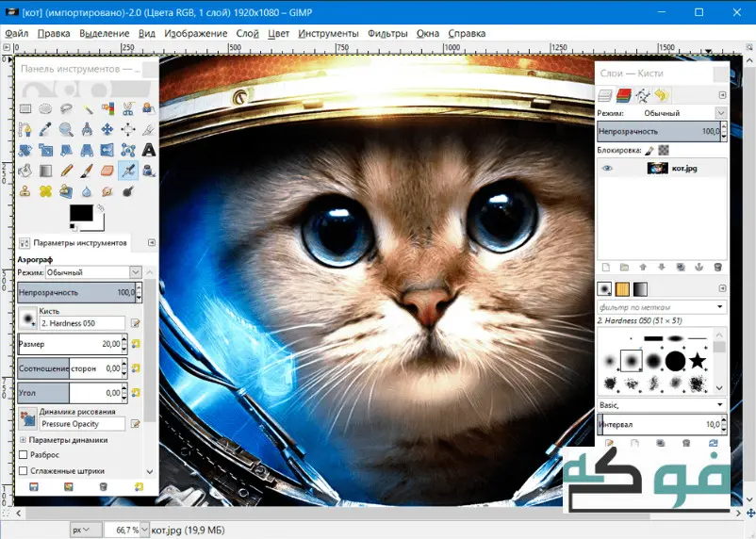
Task: Enable the Разброс checkbox
Action: click(24, 454)
